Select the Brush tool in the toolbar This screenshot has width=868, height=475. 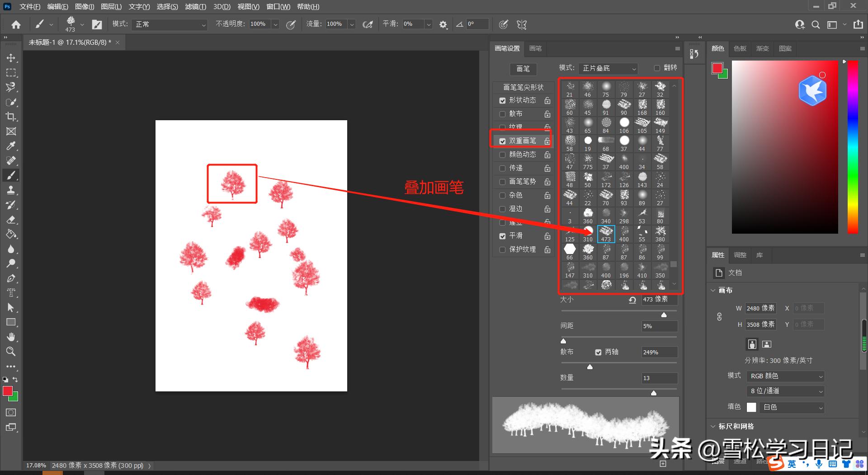pyautogui.click(x=11, y=175)
